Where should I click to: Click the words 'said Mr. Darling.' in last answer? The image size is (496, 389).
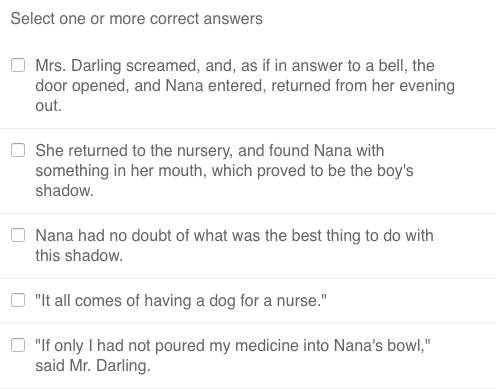(93, 366)
